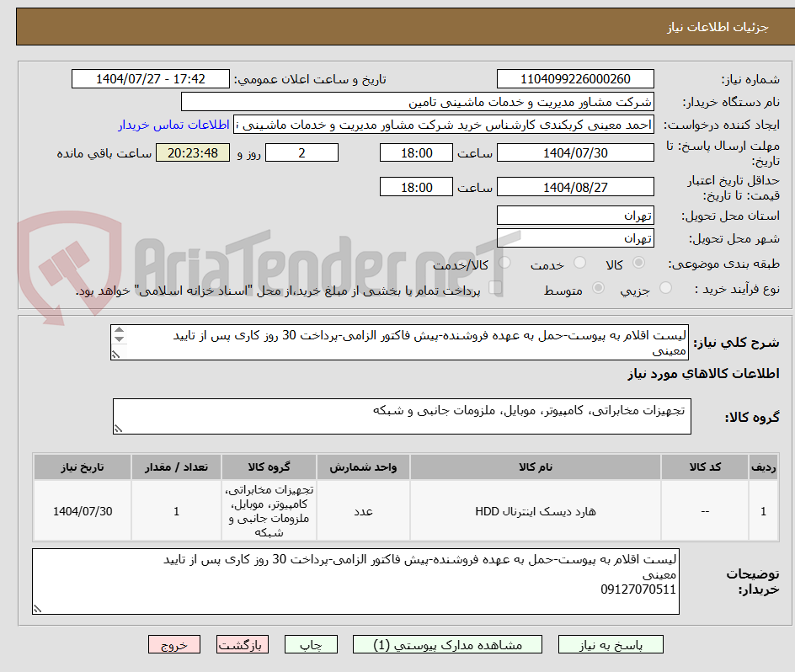Click scroll-up arrow in شرح کلی نیاز box
Viewport: 795px width, 672px height.
point(119,330)
